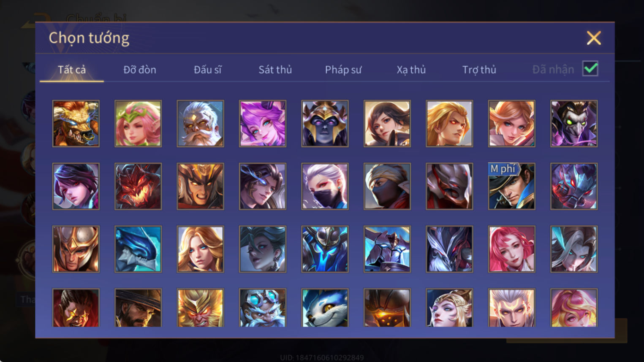The width and height of the screenshot is (644, 362).
Task: Pick the cowboy hat bearded hero
Action: pos(138,308)
